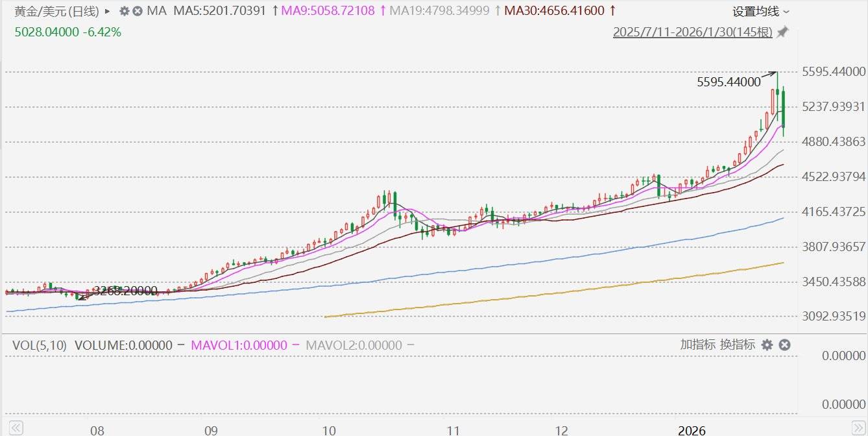Click the 3268.20000 low price annotation
868x436 pixels.
[126, 291]
